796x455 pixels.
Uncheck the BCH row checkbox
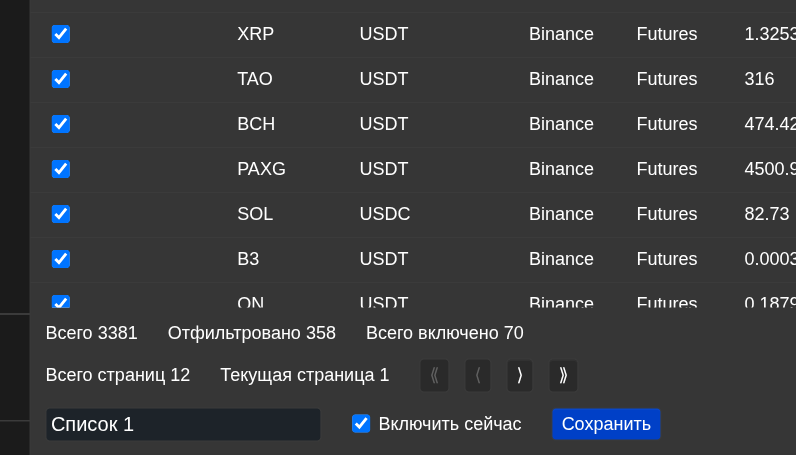tap(61, 124)
